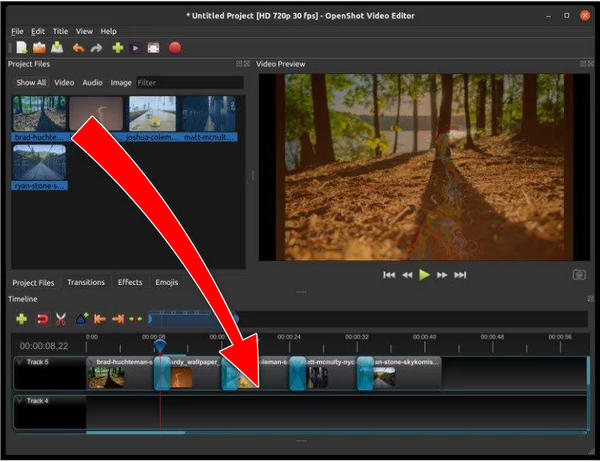
Task: Jump to previous marker arrow
Action: click(x=99, y=319)
